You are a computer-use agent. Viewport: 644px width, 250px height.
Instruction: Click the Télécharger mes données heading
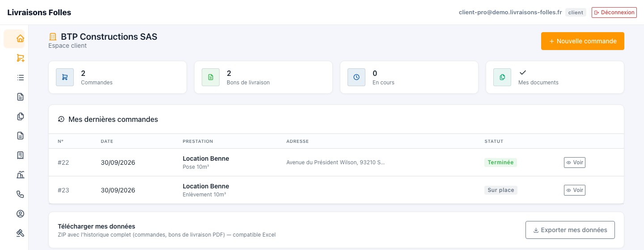click(97, 226)
